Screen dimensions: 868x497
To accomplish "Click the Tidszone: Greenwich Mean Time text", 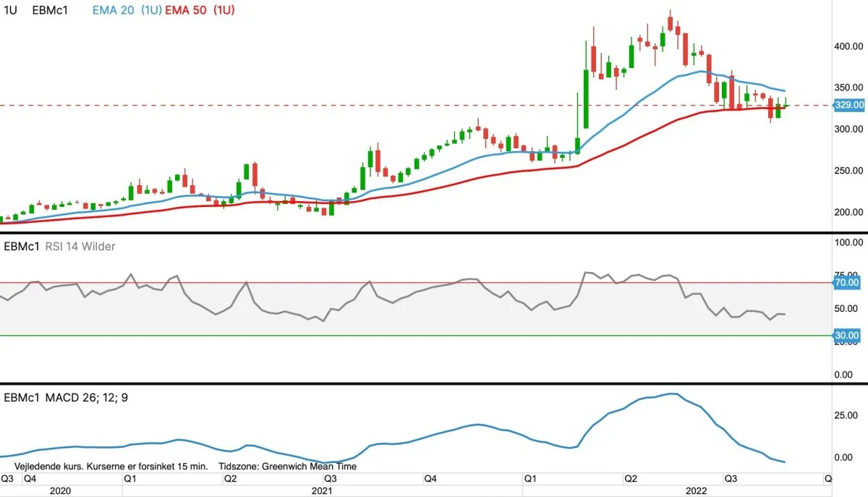I will pyautogui.click(x=287, y=467).
